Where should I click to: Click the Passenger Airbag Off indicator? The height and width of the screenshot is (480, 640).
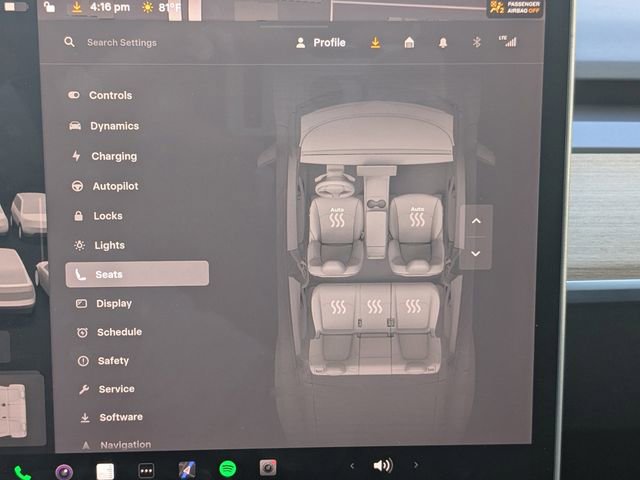[x=515, y=8]
